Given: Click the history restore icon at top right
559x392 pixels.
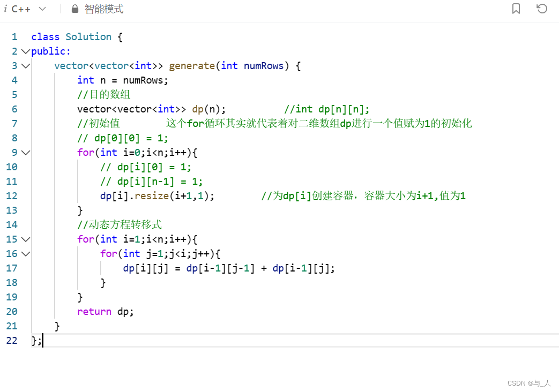Looking at the screenshot, I should click(541, 9).
